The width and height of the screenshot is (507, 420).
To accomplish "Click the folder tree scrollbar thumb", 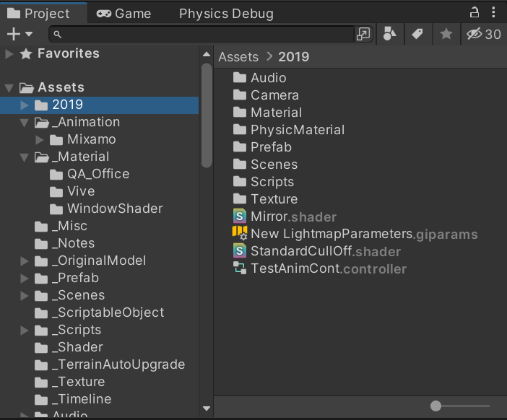I will pos(207,115).
